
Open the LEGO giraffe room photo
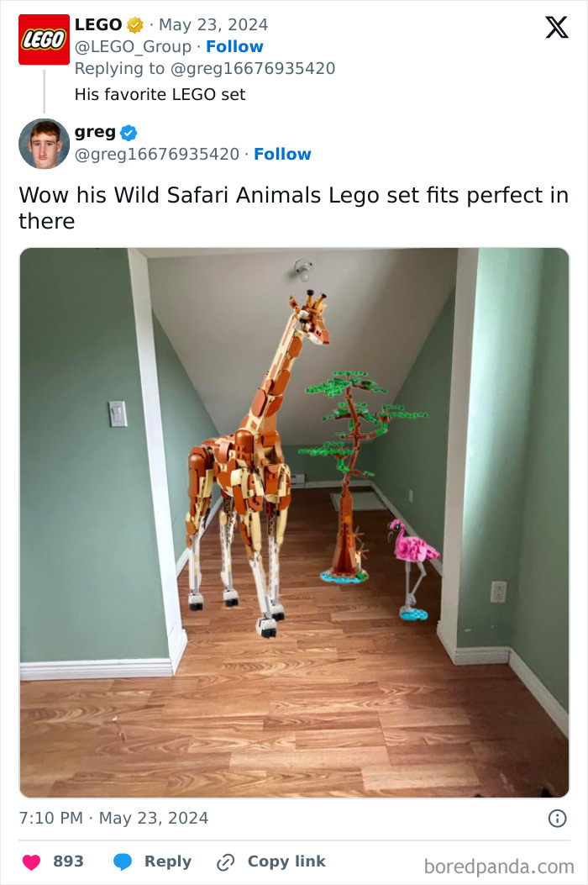pyautogui.click(x=294, y=523)
